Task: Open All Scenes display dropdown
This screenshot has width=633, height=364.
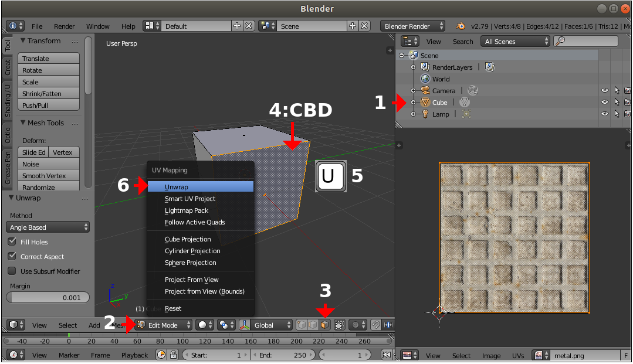Action: coord(515,41)
